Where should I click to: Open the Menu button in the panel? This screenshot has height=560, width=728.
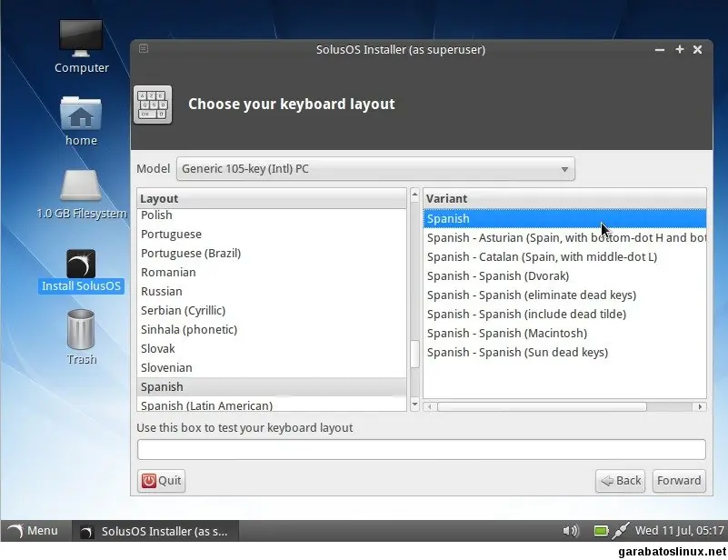click(x=33, y=530)
